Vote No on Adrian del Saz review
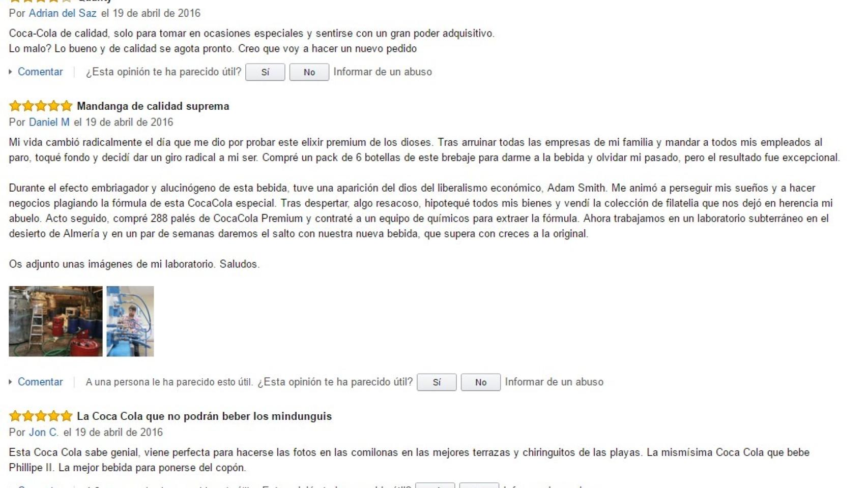Screen dimensions: 868x488 309,72
